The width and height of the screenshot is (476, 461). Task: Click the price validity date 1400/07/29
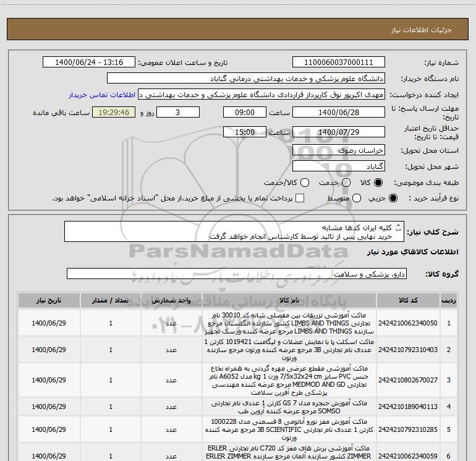click(339, 132)
